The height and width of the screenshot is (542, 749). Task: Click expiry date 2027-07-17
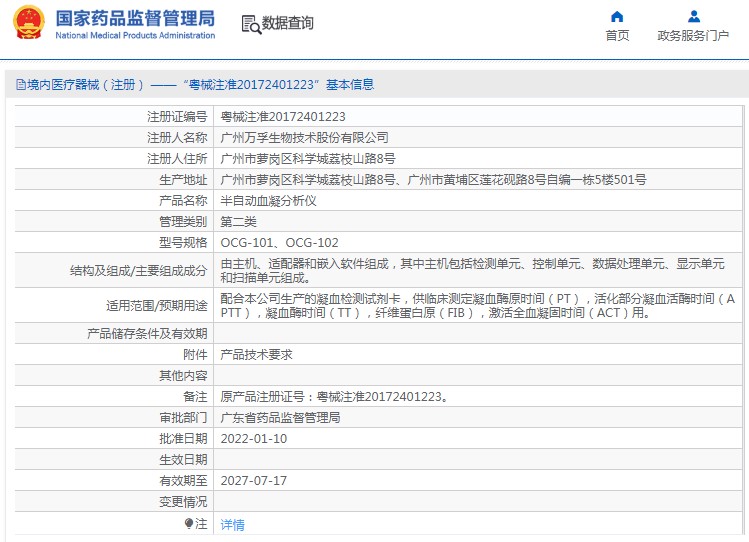(x=253, y=480)
